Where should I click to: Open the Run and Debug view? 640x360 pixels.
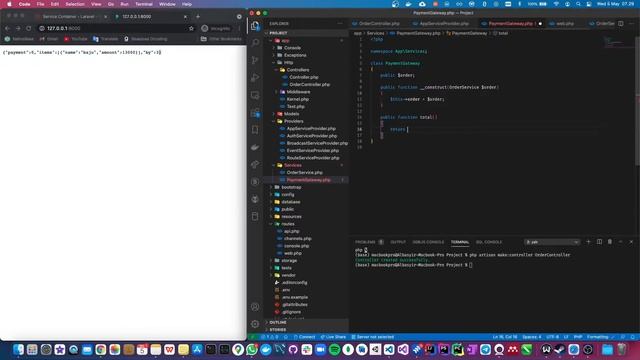[255, 78]
